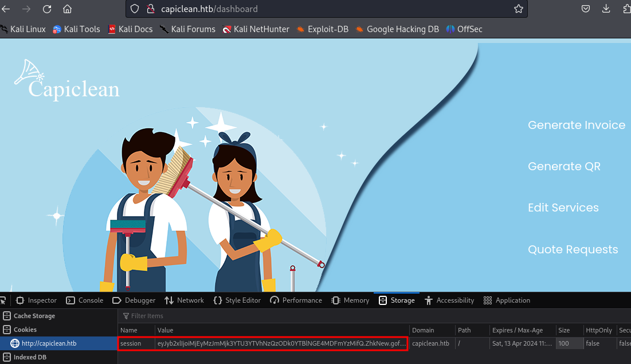Collapse the Cookies tree section
Viewport: 631px width, 364px height.
click(25, 330)
